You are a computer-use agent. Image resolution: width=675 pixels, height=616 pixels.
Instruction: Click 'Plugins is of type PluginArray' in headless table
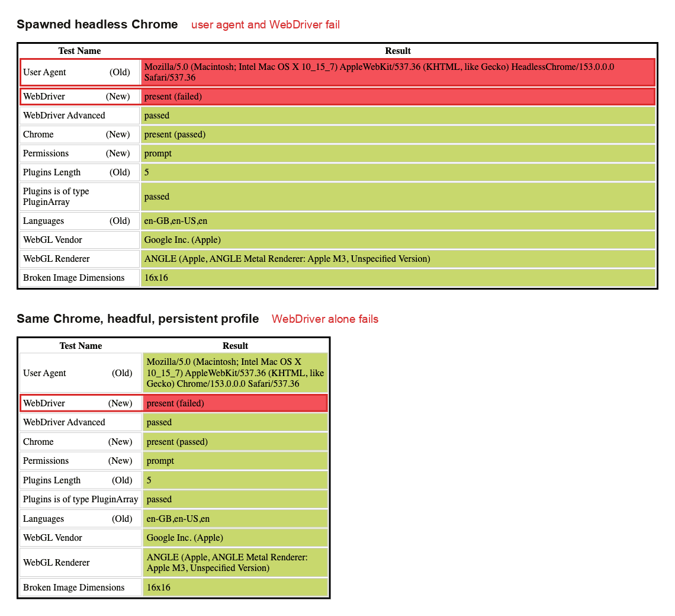[x=80, y=197]
